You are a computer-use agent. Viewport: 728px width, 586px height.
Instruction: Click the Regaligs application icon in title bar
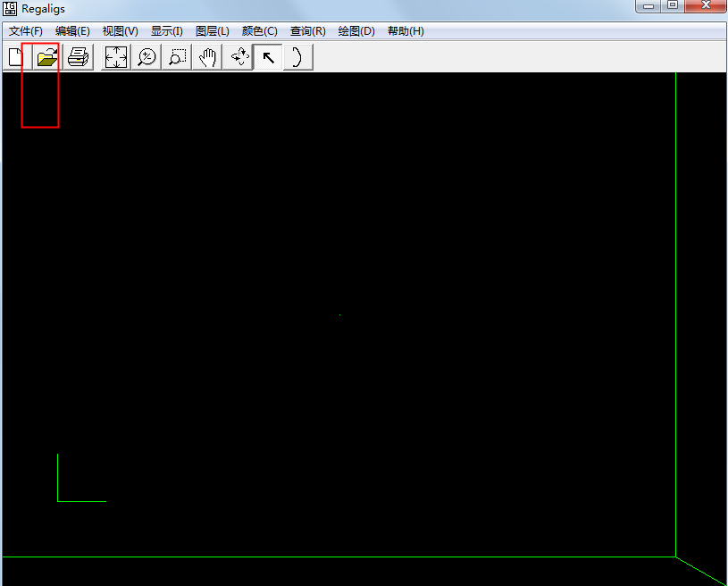coord(10,8)
